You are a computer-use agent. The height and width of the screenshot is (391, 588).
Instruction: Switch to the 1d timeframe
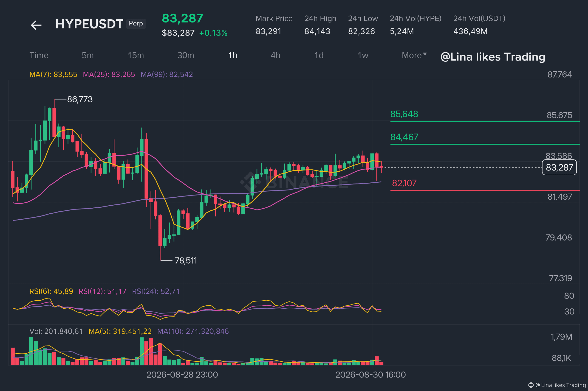point(319,55)
